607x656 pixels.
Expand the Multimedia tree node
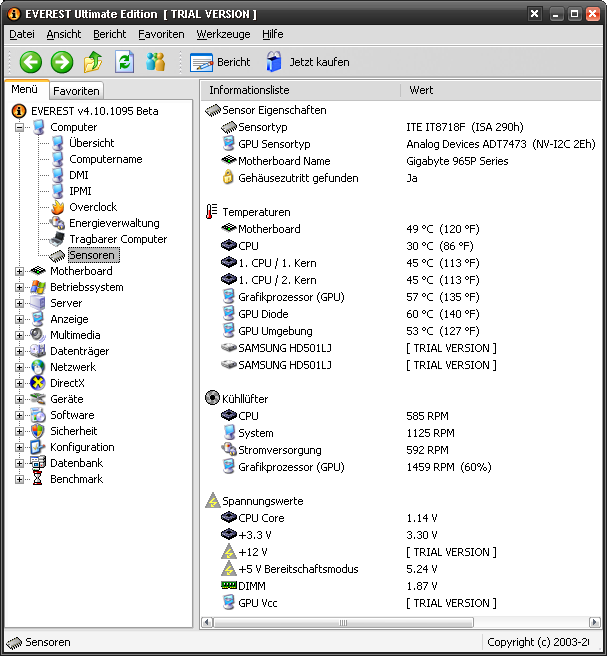[19, 335]
